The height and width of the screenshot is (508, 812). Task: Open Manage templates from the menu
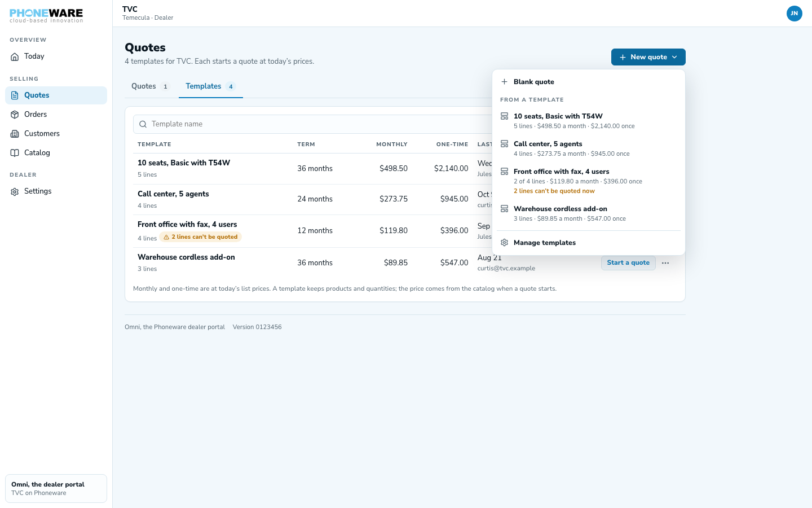tap(589, 243)
